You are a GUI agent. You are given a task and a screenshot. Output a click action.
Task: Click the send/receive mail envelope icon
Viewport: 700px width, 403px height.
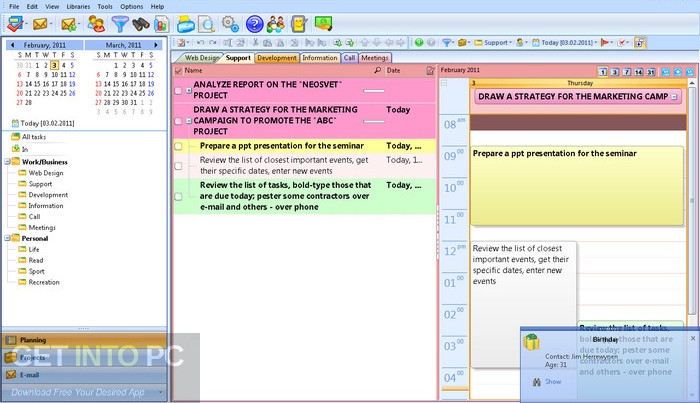[x=69, y=24]
